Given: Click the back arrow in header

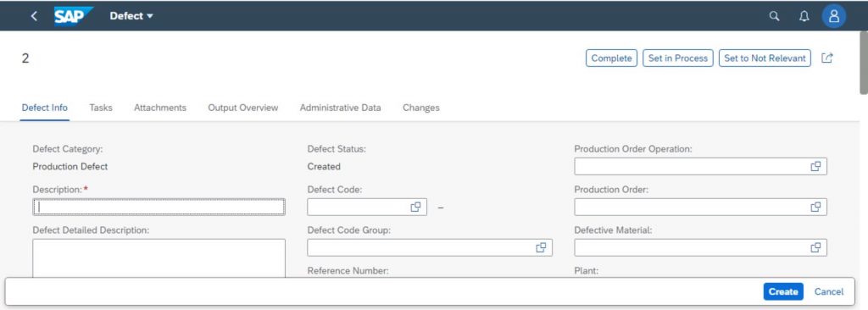Looking at the screenshot, I should 34,16.
